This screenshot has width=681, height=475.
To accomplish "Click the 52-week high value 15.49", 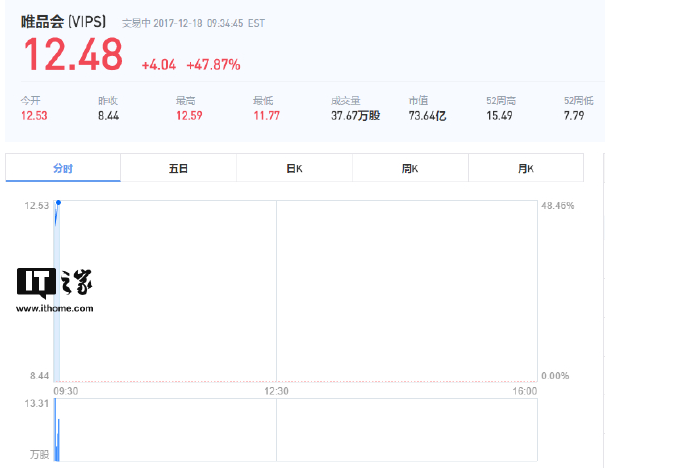I will (x=499, y=115).
